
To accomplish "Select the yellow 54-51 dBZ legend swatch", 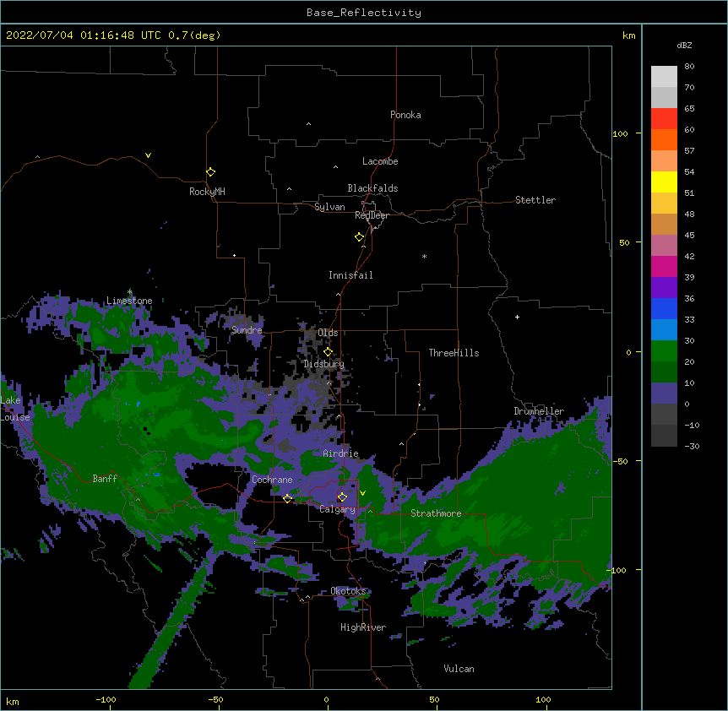I will coord(664,182).
